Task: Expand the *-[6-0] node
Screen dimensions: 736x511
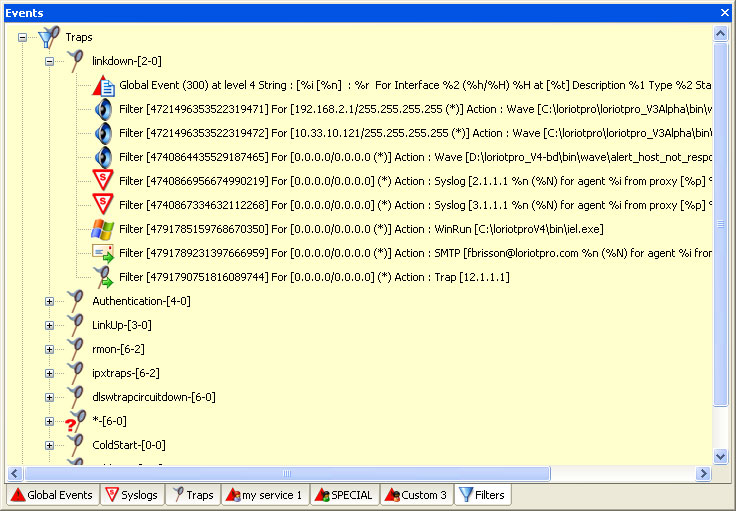Action: [49, 421]
